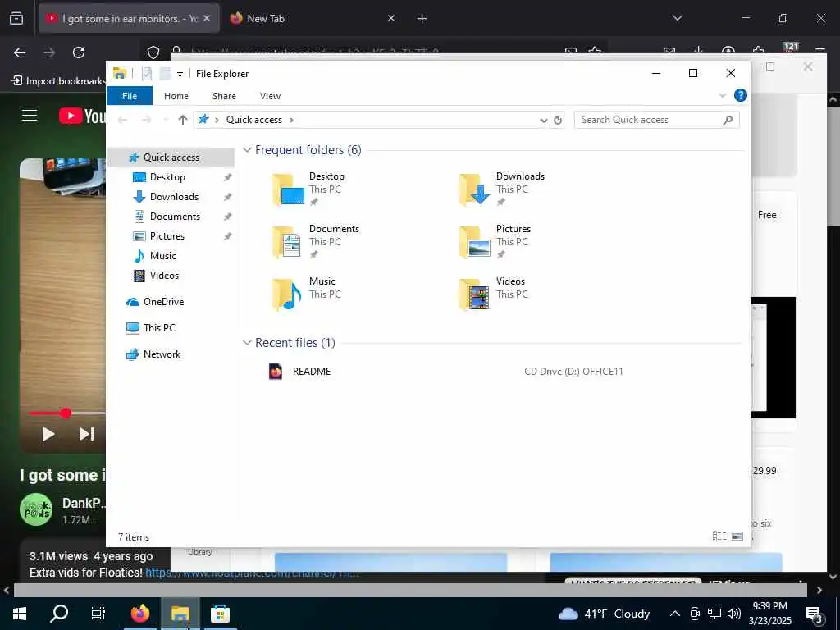Click the CD Drive (D:) OFFICE11 path text

tap(573, 372)
